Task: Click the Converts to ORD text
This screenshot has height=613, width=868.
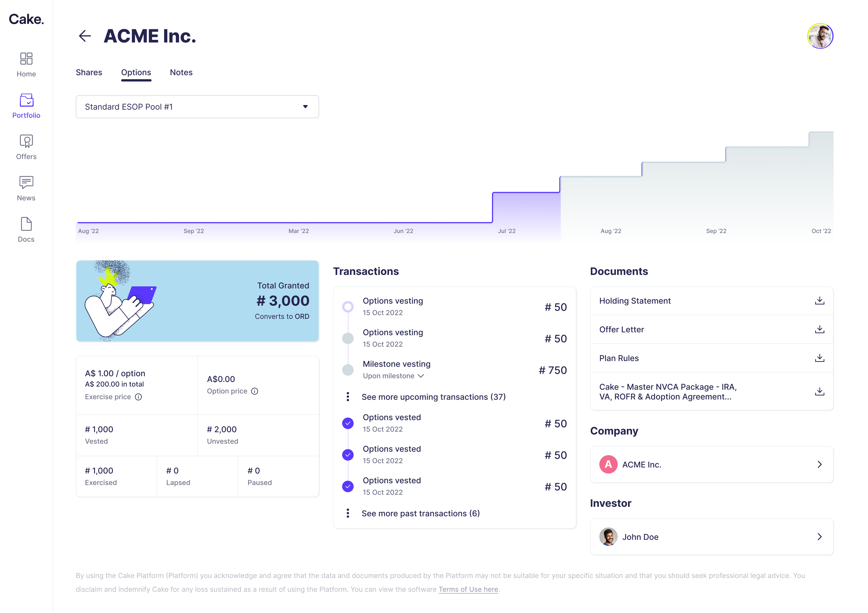Action: pyautogui.click(x=282, y=316)
